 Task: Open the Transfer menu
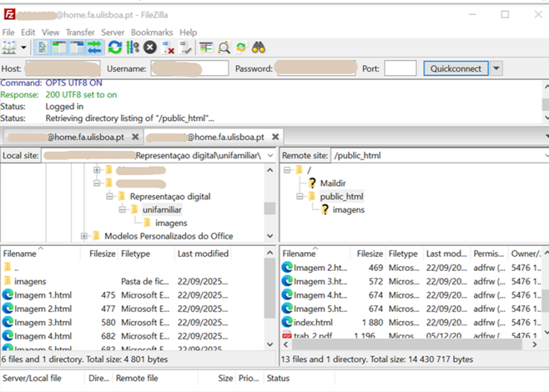(80, 32)
